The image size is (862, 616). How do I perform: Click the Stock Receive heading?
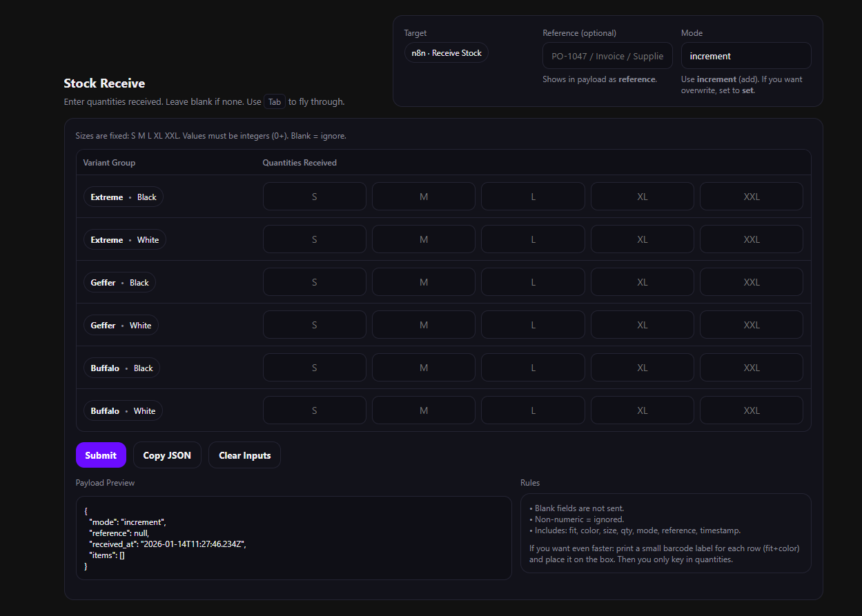coord(104,83)
